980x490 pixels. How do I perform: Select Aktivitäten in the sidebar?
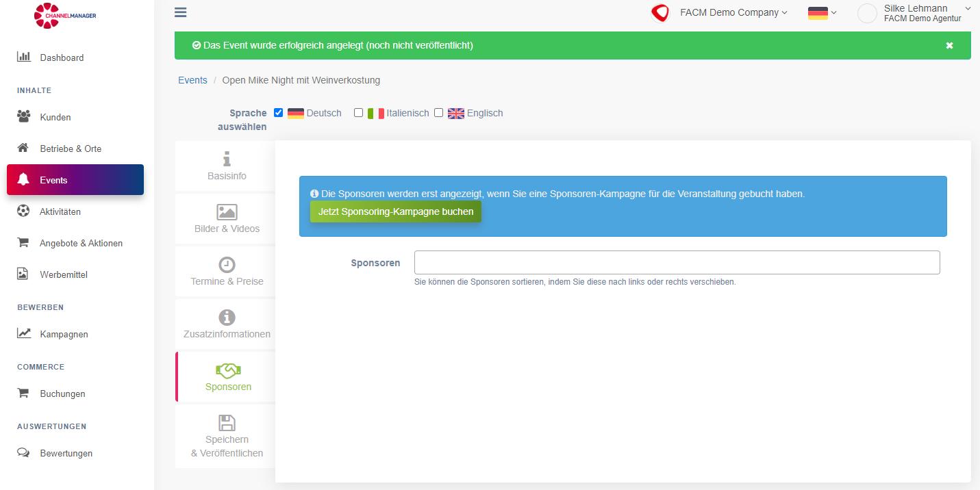pyautogui.click(x=60, y=211)
